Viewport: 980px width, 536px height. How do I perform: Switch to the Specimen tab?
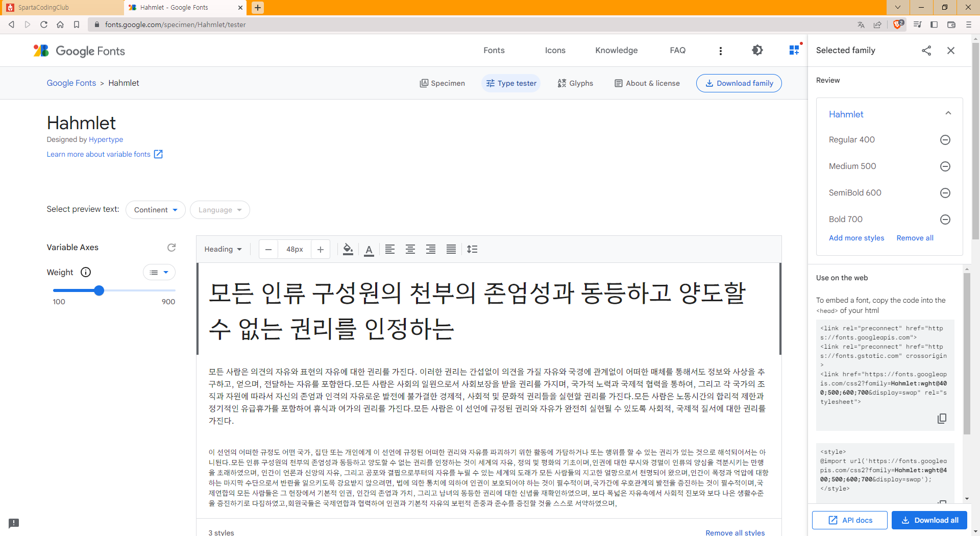click(x=442, y=83)
